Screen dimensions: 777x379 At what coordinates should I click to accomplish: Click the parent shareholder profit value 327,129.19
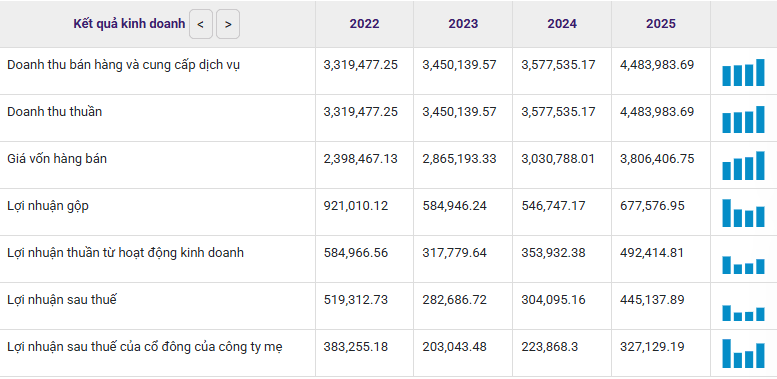click(x=652, y=347)
